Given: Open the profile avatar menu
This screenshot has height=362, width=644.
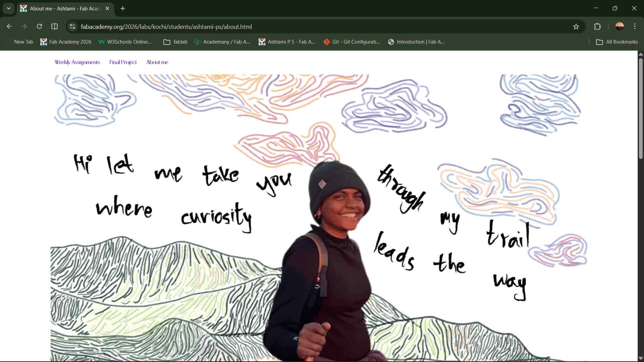Looking at the screenshot, I should coord(620,26).
